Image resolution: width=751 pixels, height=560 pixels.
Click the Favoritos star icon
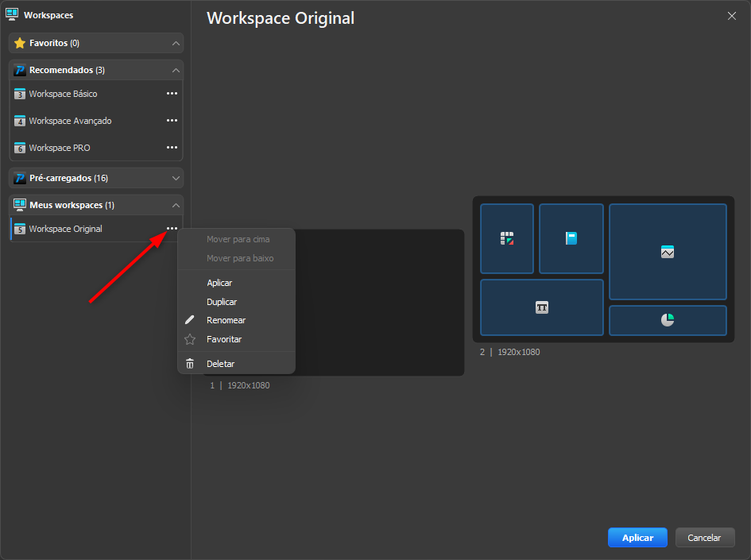pyautogui.click(x=20, y=43)
